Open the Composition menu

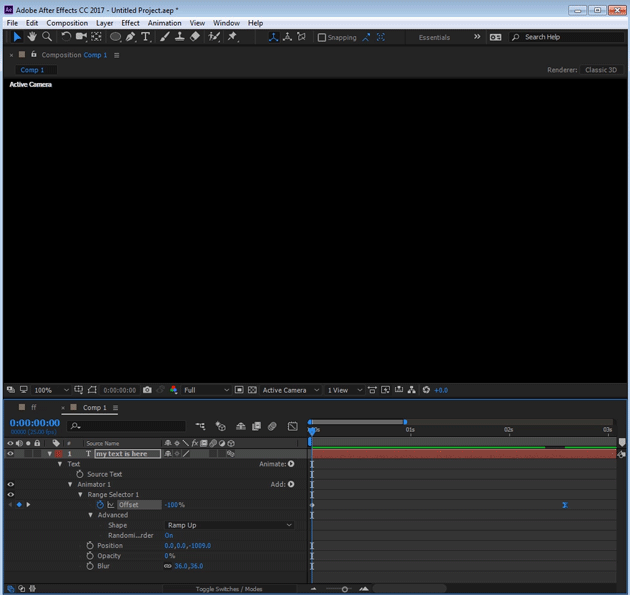67,23
